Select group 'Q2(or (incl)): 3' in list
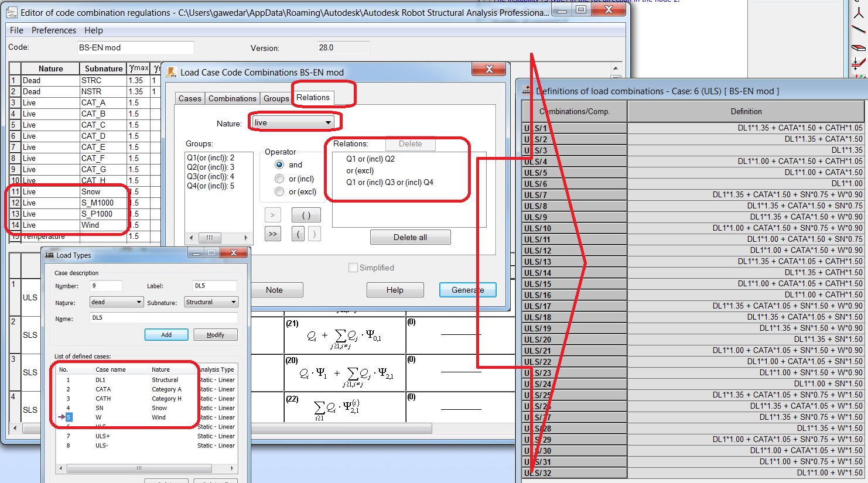 coord(211,167)
